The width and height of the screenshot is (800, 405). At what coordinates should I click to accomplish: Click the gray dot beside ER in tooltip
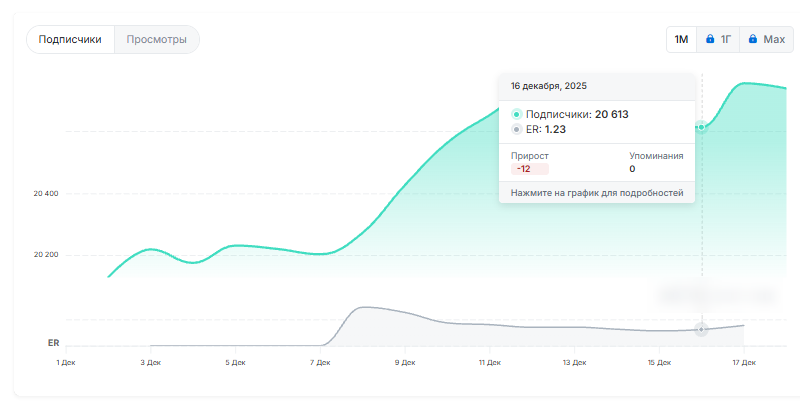[516, 129]
